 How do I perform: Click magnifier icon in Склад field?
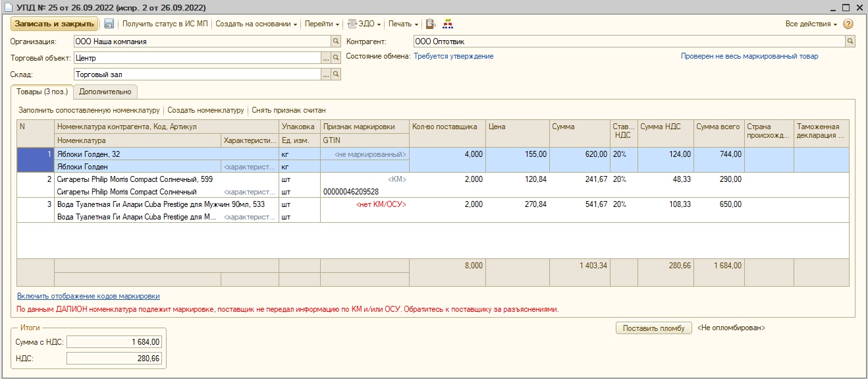336,75
